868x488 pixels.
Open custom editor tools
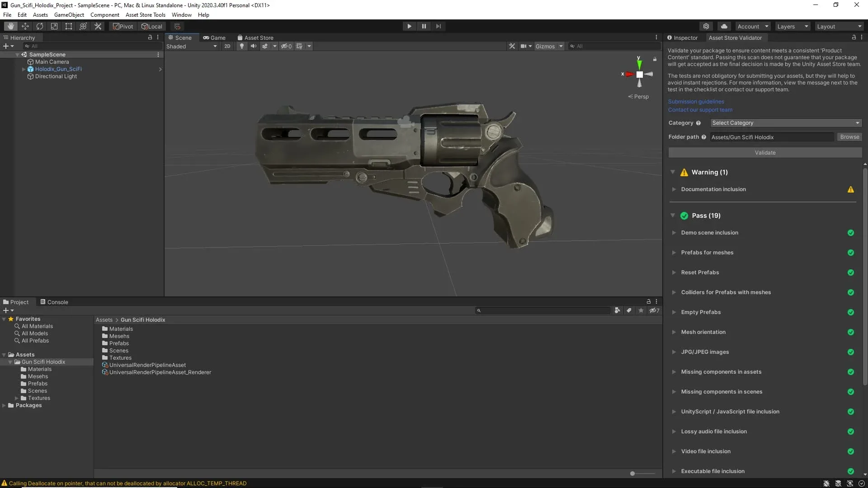click(98, 26)
